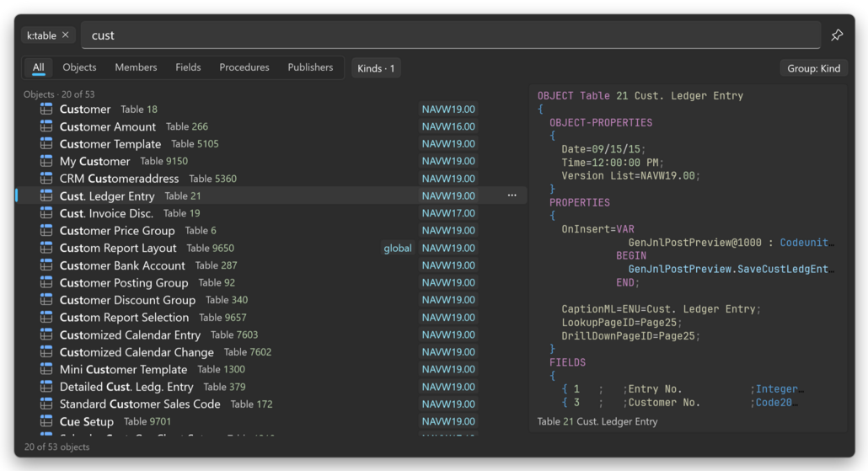
Task: Pin the search window
Action: (837, 35)
